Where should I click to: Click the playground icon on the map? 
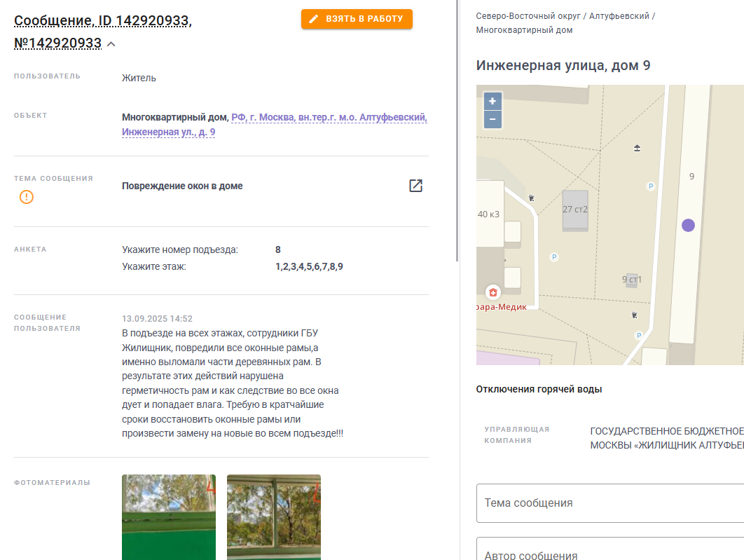(x=638, y=148)
